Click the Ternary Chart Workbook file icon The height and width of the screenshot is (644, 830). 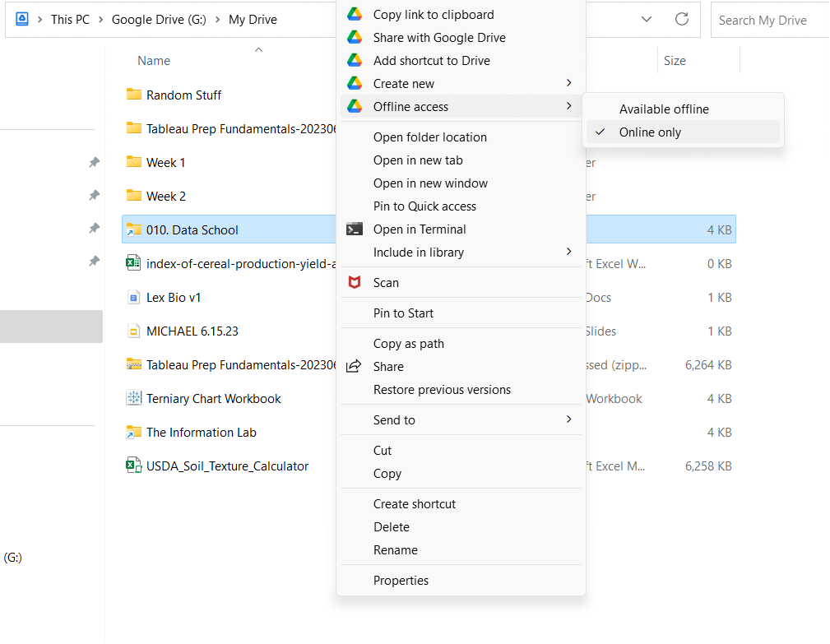[x=133, y=399]
